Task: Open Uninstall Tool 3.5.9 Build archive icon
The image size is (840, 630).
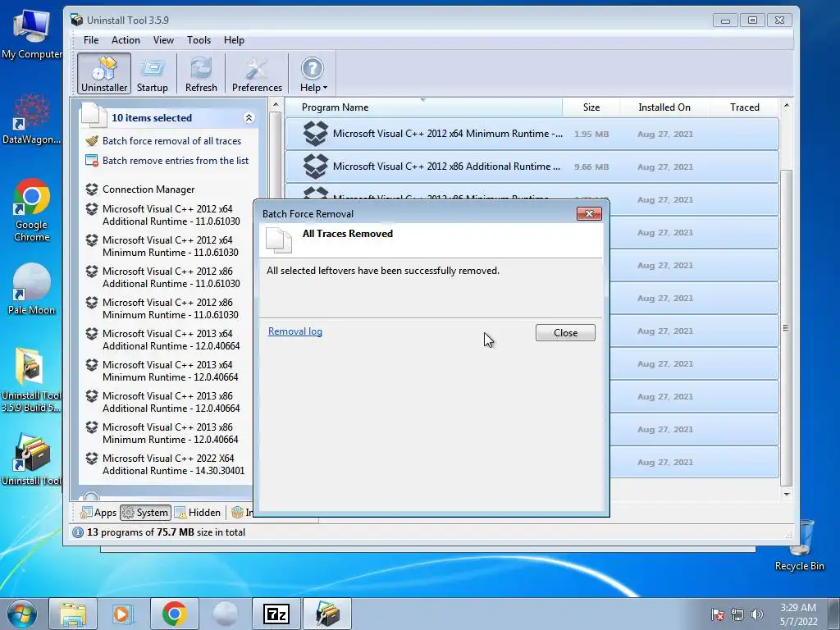Action: coord(32,380)
